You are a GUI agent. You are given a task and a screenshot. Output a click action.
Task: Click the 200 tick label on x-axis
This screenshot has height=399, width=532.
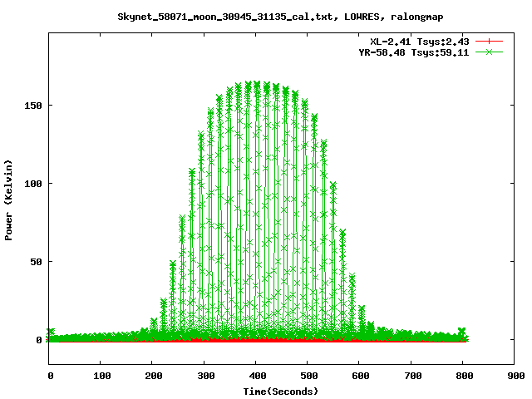point(153,377)
